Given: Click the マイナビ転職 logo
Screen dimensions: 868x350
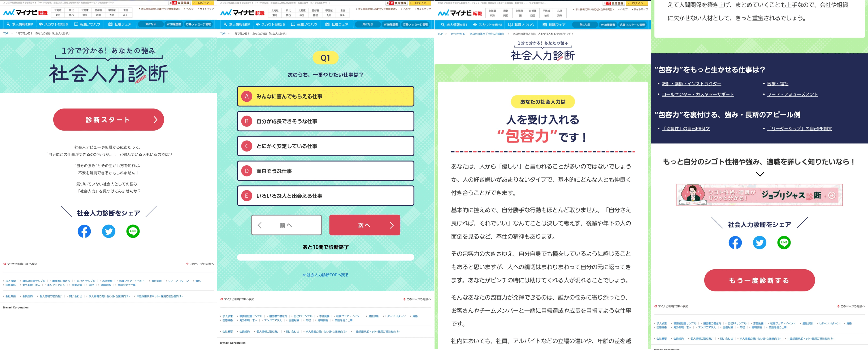Looking at the screenshot, I should coord(25,13).
